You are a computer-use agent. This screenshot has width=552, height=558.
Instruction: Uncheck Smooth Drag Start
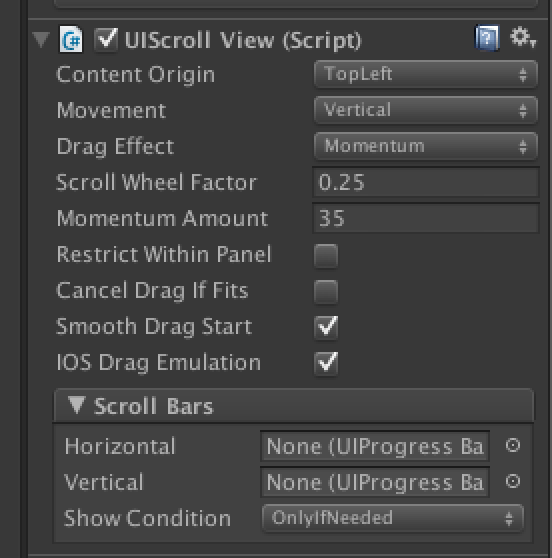coord(326,327)
